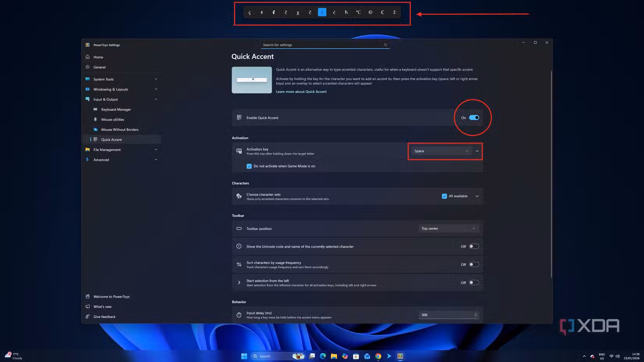644x362 pixels.
Task: Open Google Chrome from the taskbar
Action: pyautogui.click(x=378, y=356)
